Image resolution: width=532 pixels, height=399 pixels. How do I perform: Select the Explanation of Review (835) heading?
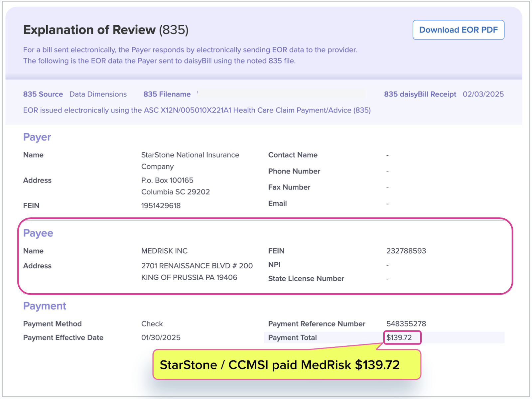point(106,30)
